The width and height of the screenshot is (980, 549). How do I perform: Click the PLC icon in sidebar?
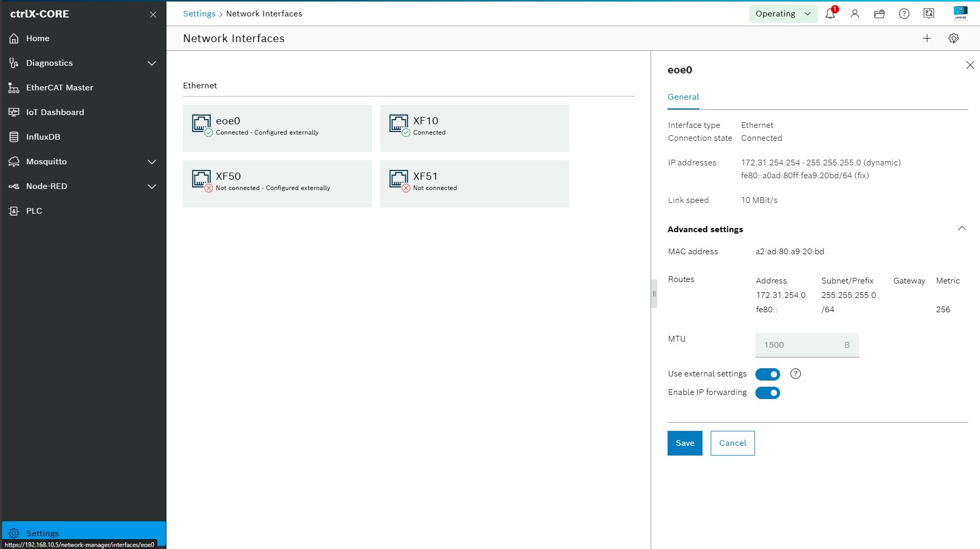pos(14,211)
